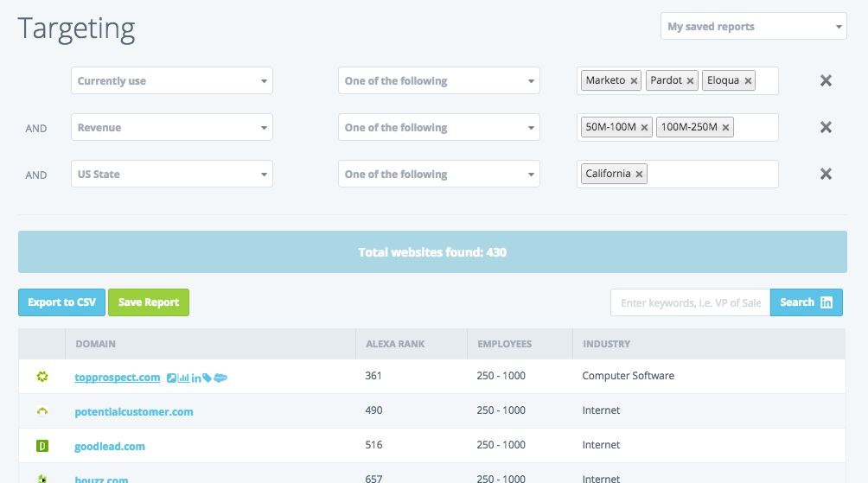
Task: Click the topprospect.com favicon
Action: 41,377
